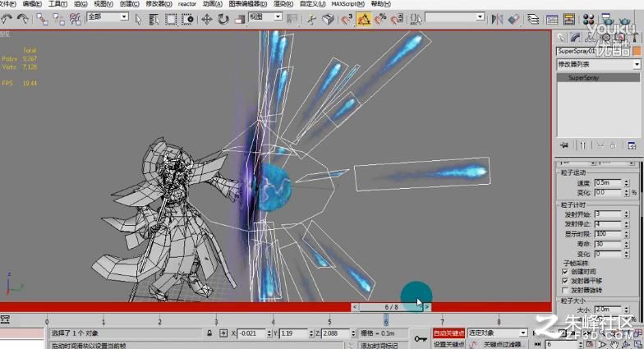Activate the Select and Move tool
Screen dimensions: 644x349
pos(207,19)
